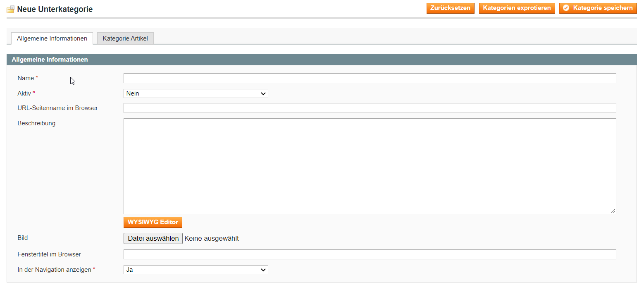Screen dimensions: 644x304
Task: Click the Zurücksetzen button
Action: [450, 8]
